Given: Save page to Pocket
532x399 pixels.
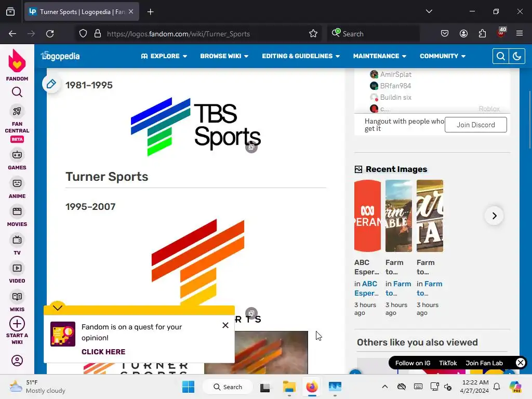Looking at the screenshot, I should pos(445,34).
